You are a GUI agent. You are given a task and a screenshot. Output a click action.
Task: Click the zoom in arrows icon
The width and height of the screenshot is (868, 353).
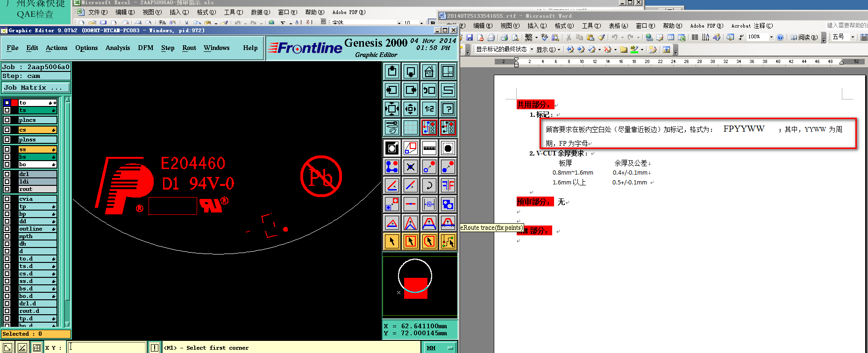(x=392, y=109)
